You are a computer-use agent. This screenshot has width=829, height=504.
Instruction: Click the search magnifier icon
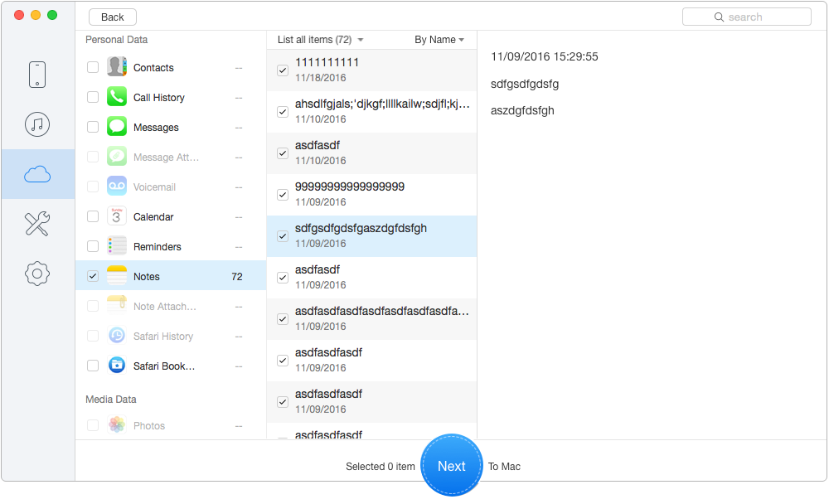(719, 17)
